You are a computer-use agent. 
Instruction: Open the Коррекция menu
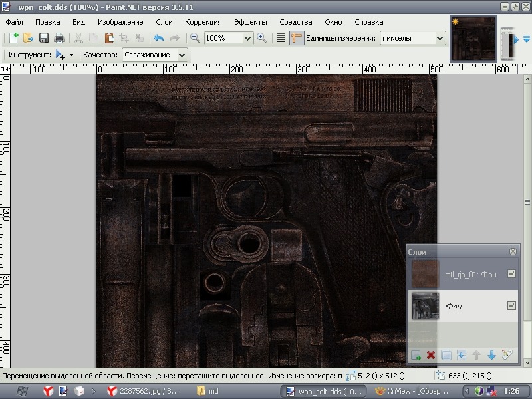click(203, 22)
